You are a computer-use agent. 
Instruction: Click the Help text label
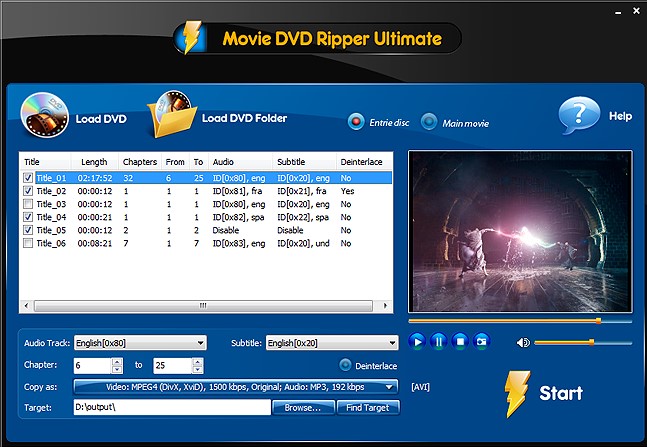[621, 116]
